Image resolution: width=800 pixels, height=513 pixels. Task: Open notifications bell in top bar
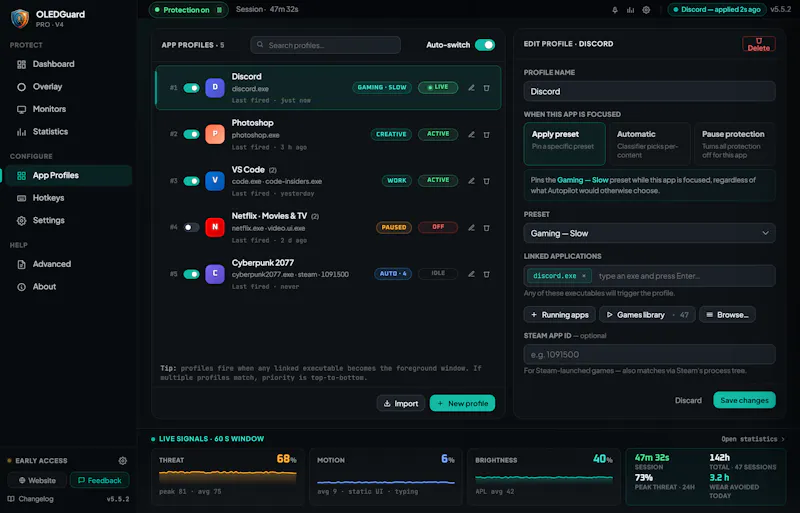(x=615, y=10)
